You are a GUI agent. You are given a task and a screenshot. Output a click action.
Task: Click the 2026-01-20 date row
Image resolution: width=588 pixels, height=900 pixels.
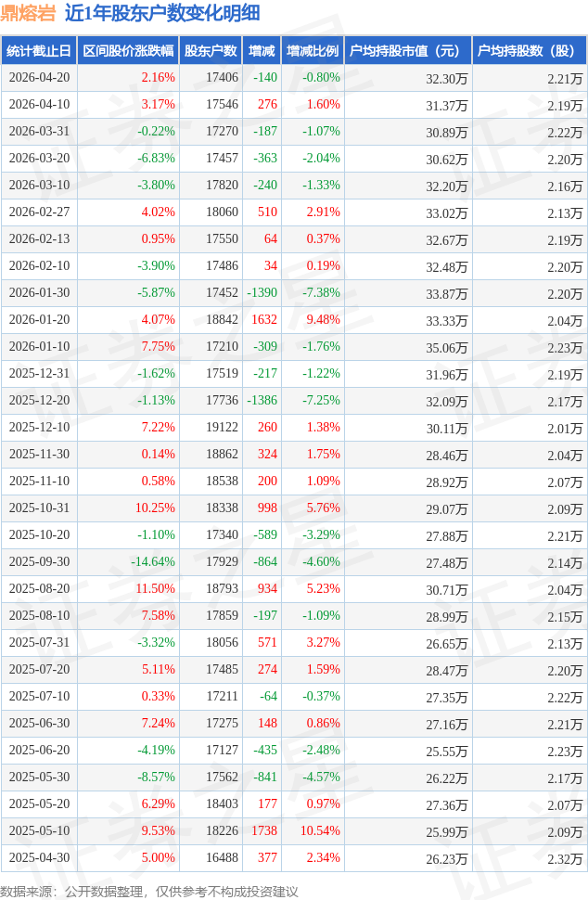click(x=39, y=320)
